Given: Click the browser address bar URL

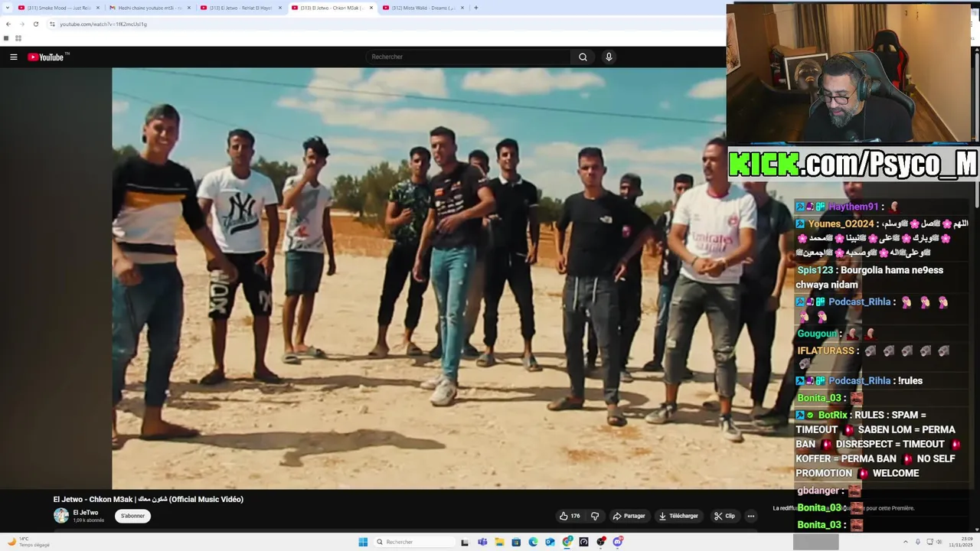Looking at the screenshot, I should click(x=103, y=24).
